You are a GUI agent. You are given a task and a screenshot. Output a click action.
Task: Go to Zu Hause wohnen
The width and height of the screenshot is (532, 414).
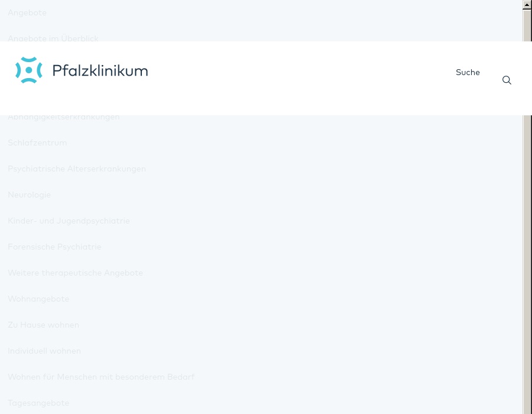point(43,325)
